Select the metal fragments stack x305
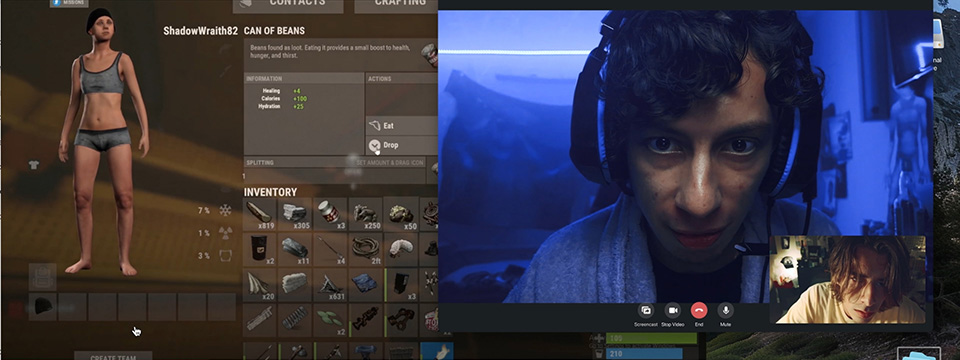 click(x=295, y=214)
